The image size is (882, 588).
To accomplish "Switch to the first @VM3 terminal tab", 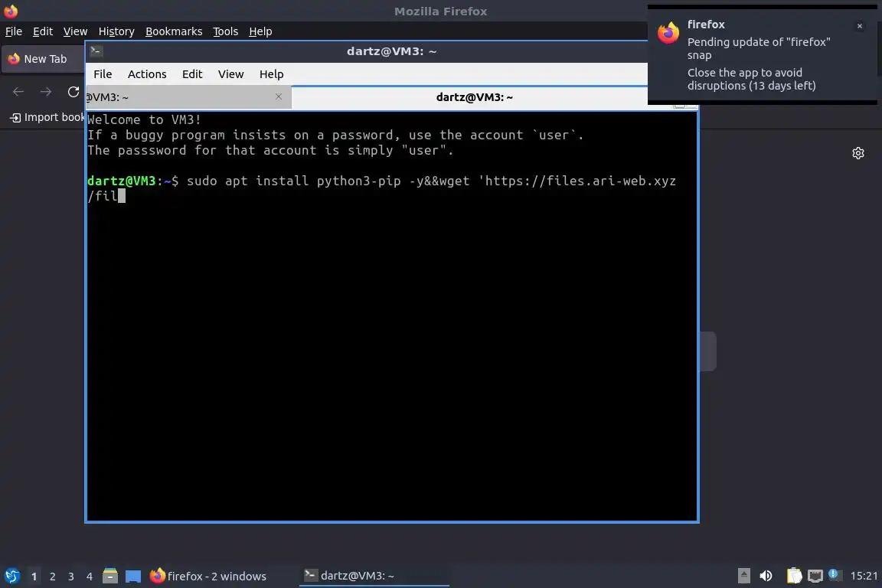I will coord(188,97).
